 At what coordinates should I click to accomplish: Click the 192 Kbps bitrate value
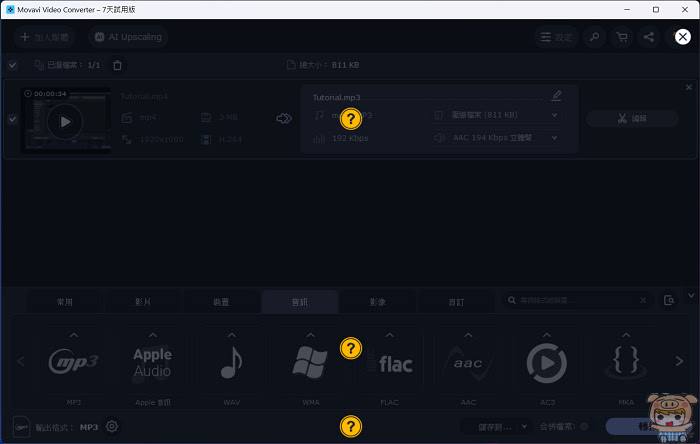pos(350,138)
